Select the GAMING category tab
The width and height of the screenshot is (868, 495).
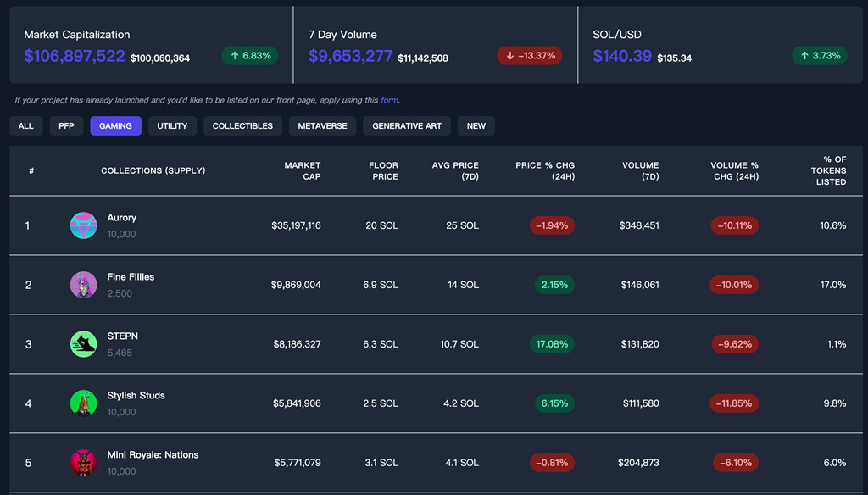(115, 125)
